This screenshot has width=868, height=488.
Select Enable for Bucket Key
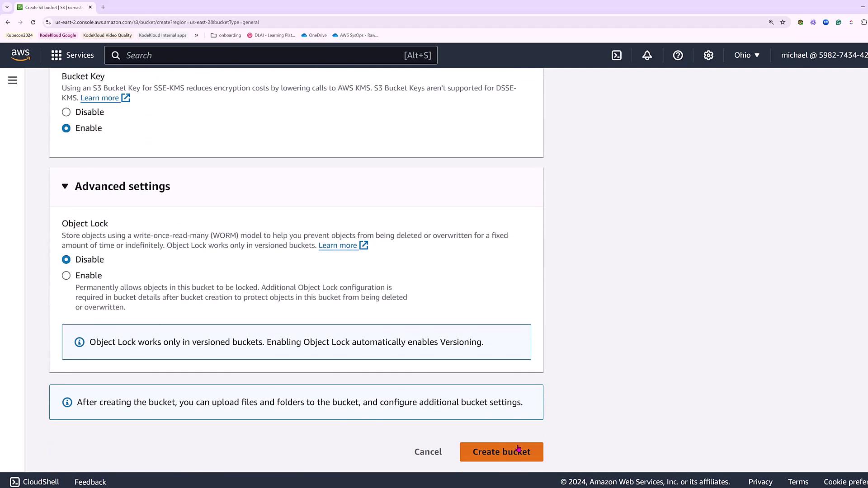point(66,128)
